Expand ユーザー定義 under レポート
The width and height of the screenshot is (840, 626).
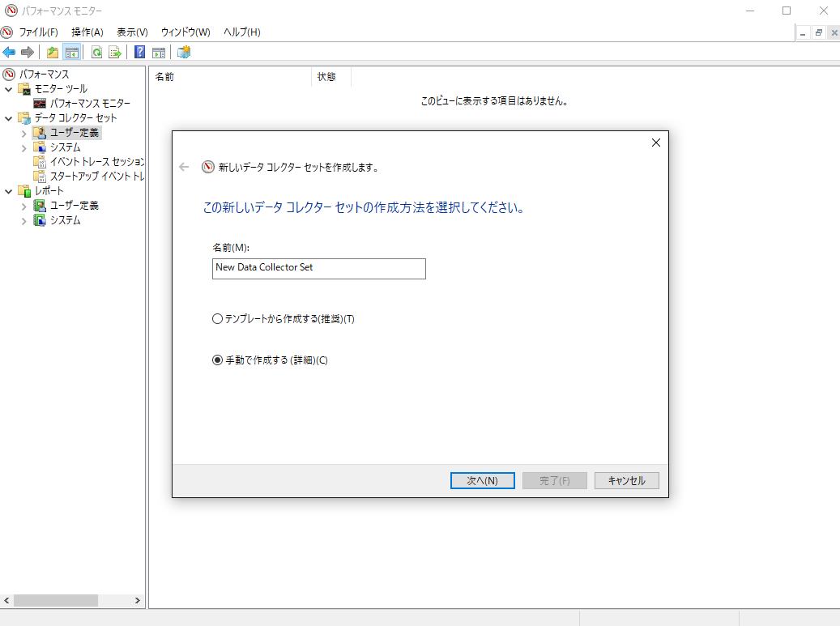[23, 207]
